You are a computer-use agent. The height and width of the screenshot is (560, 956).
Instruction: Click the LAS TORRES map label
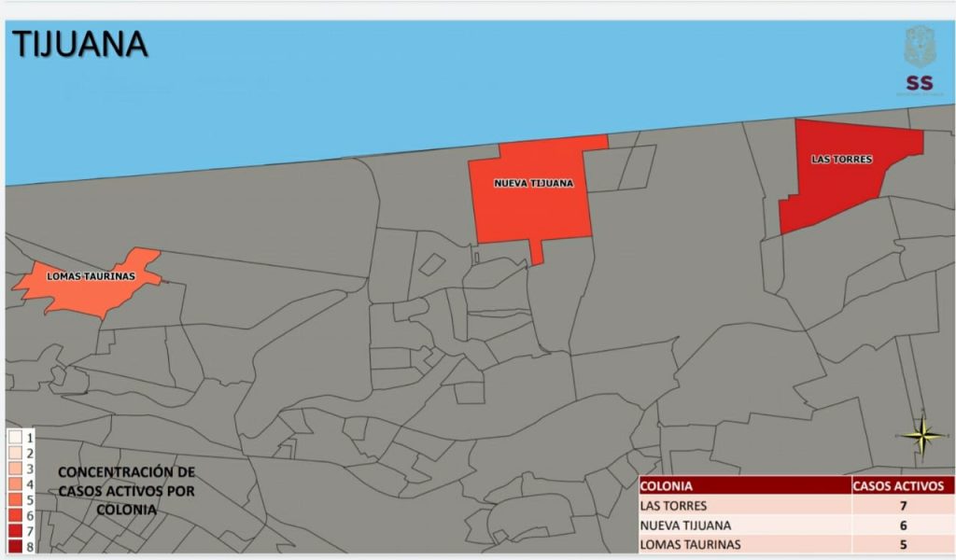[x=841, y=159]
